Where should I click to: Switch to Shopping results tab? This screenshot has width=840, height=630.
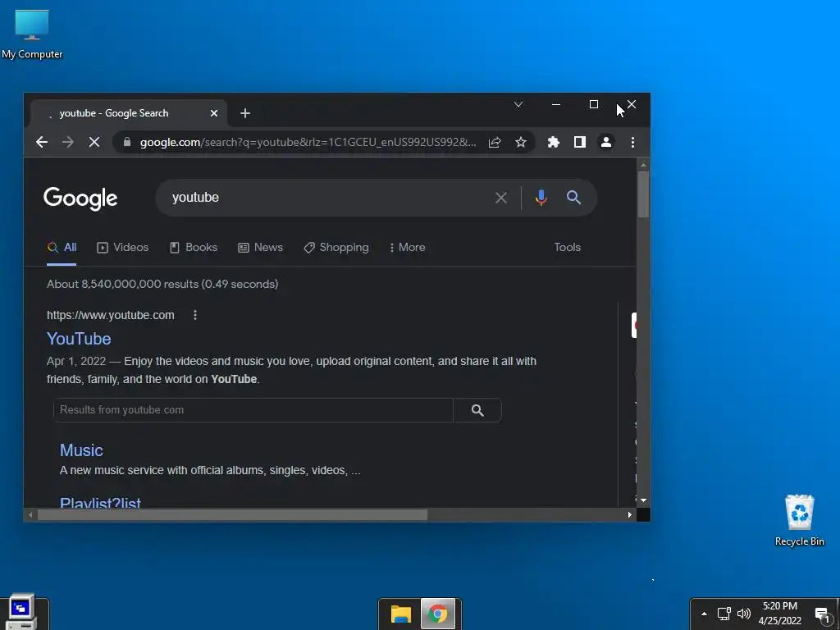(336, 247)
